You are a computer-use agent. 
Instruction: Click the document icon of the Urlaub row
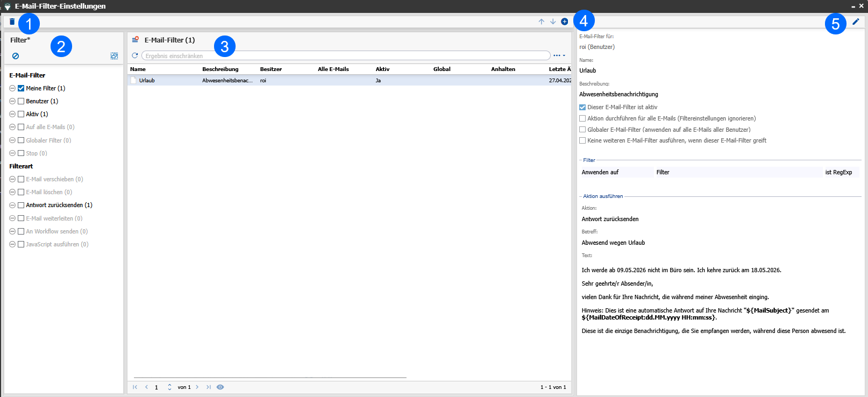133,80
